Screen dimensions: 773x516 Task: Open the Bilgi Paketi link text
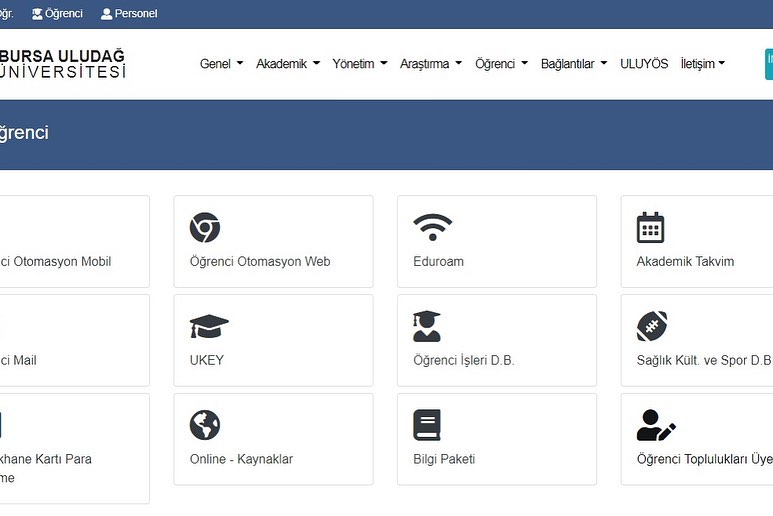444,459
